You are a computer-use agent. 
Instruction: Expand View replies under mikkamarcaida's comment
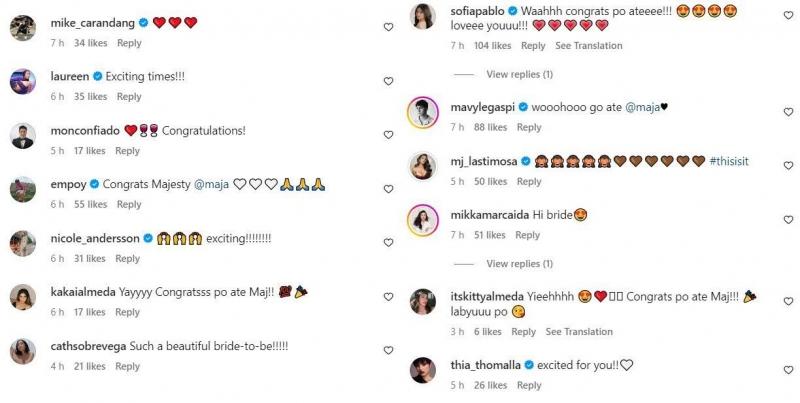coord(519,264)
